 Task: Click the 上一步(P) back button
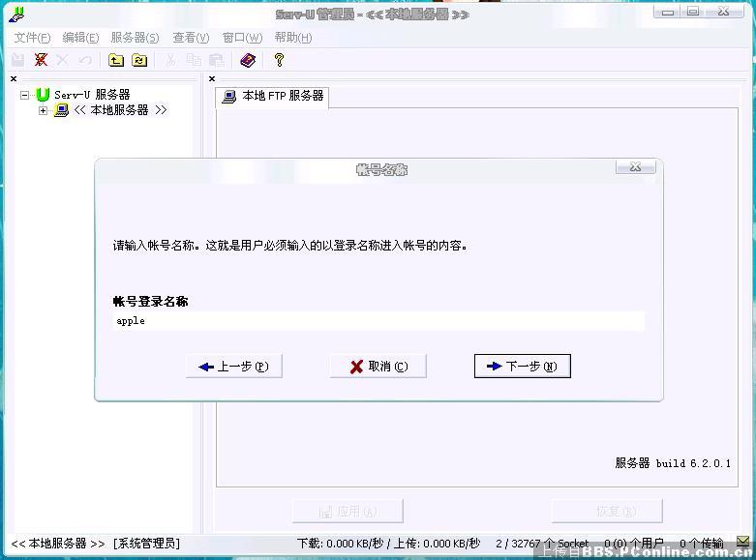(233, 367)
